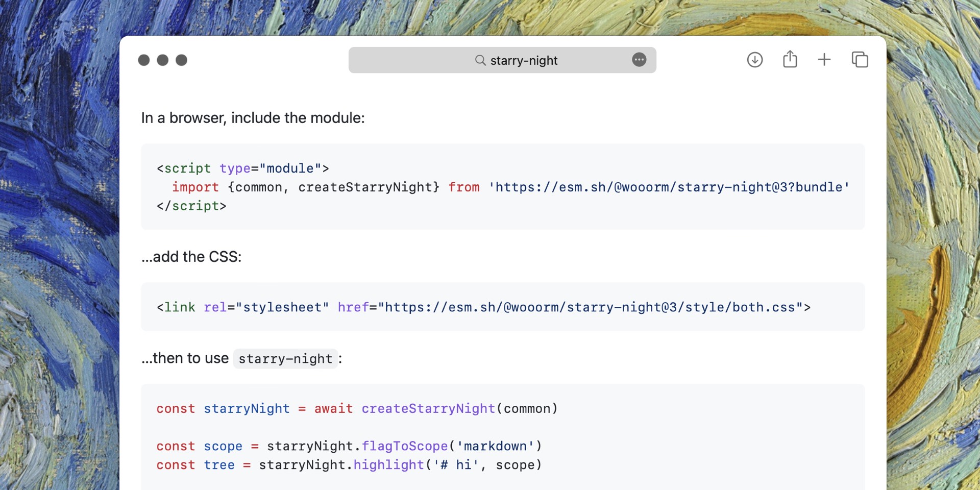Click the link rel="stylesheet" code line
The width and height of the screenshot is (980, 490).
coord(483,307)
